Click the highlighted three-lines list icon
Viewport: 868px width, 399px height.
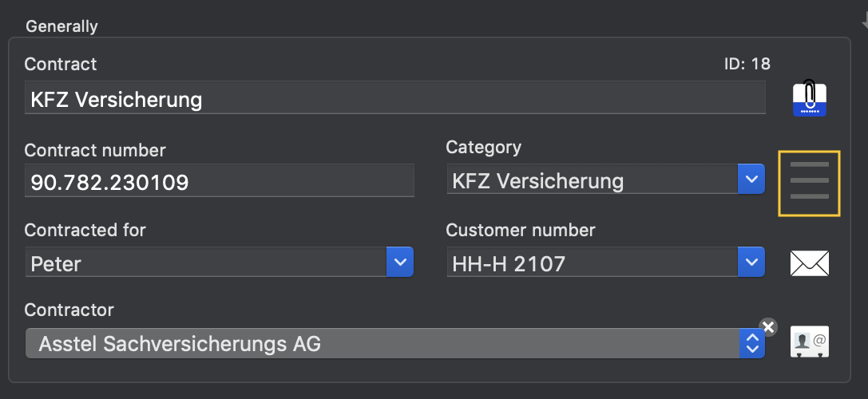(810, 184)
